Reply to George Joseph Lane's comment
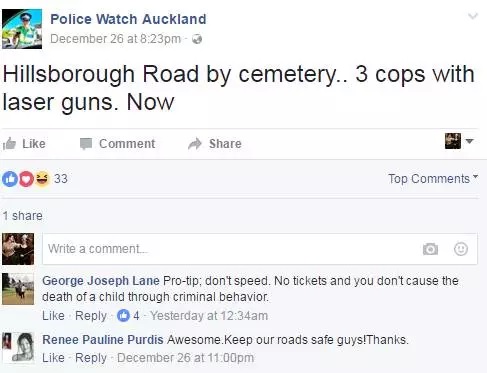 click(91, 315)
